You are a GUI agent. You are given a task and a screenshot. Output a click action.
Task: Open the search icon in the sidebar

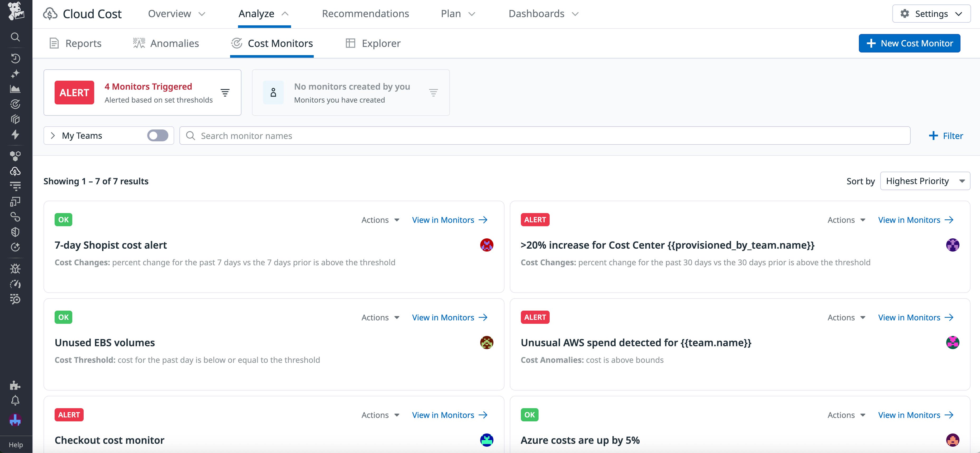pos(15,37)
